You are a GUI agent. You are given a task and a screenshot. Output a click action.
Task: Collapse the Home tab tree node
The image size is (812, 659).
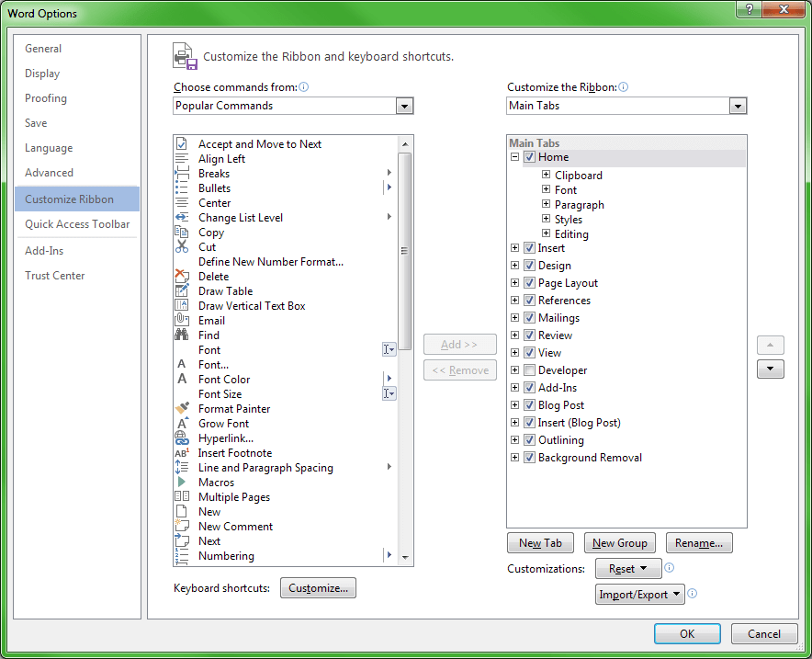coord(514,157)
